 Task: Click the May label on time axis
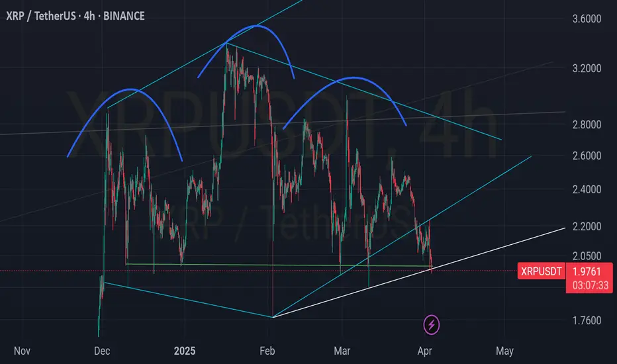[505, 351]
